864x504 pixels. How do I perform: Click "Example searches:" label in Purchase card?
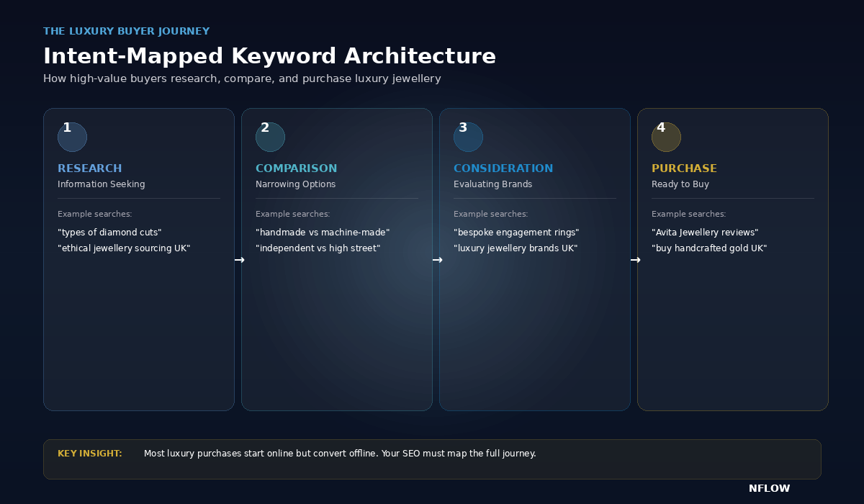point(689,214)
